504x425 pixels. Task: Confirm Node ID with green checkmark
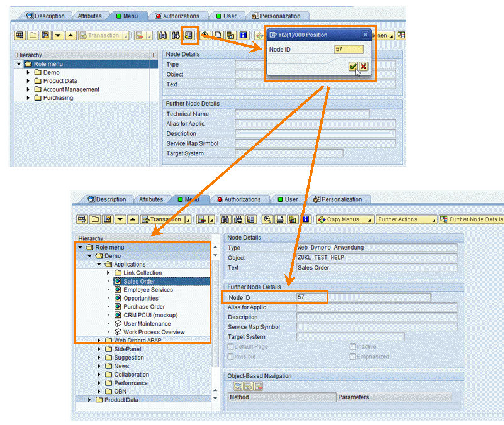coord(353,67)
